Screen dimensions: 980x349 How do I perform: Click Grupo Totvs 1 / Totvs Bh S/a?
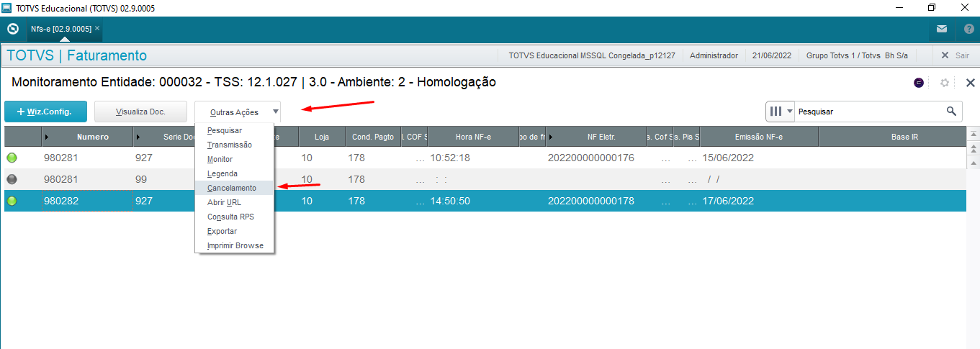pyautogui.click(x=857, y=55)
